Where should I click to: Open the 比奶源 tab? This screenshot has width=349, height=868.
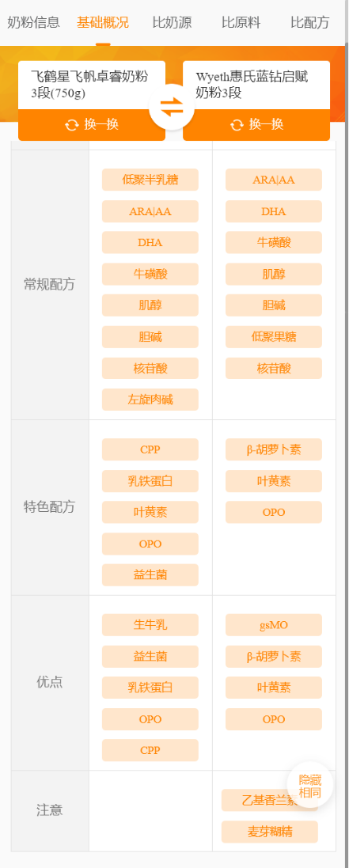coord(172,23)
